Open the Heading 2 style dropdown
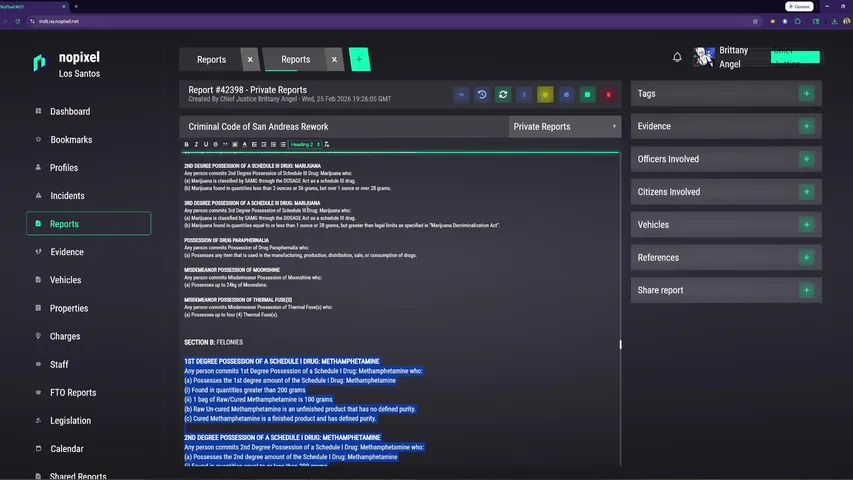 point(305,144)
